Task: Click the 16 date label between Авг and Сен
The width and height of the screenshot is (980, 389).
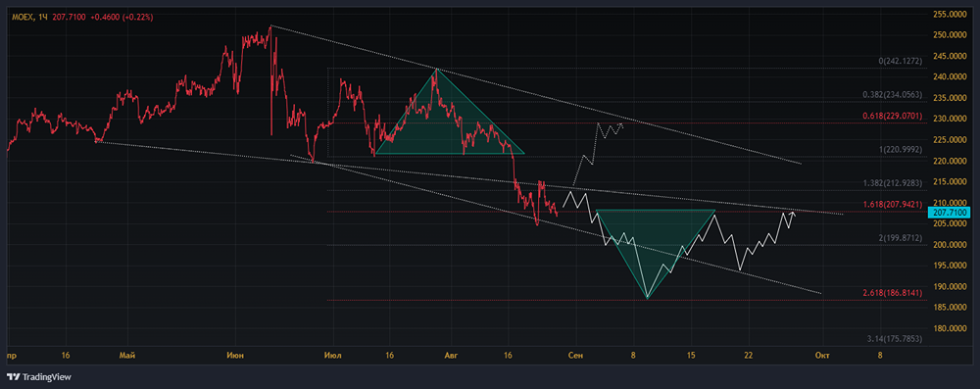Action: click(508, 356)
